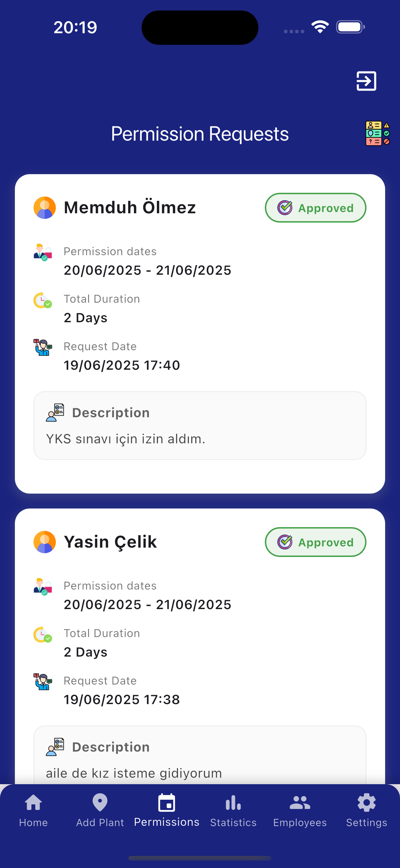Tap permission dates icon in Yasin's card
The image size is (400, 868).
pyautogui.click(x=43, y=587)
